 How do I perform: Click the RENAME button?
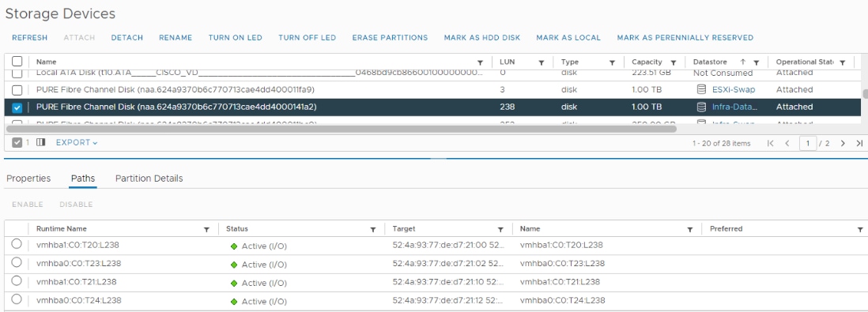(x=175, y=38)
